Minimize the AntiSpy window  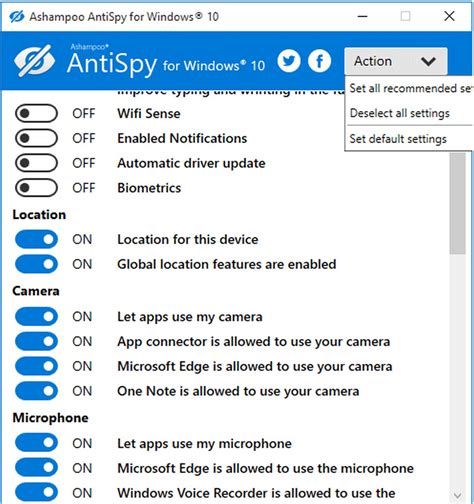363,16
